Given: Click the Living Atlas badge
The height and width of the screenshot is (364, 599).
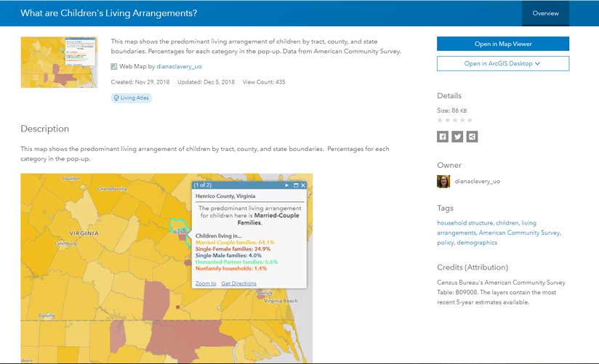Looking at the screenshot, I should [132, 98].
